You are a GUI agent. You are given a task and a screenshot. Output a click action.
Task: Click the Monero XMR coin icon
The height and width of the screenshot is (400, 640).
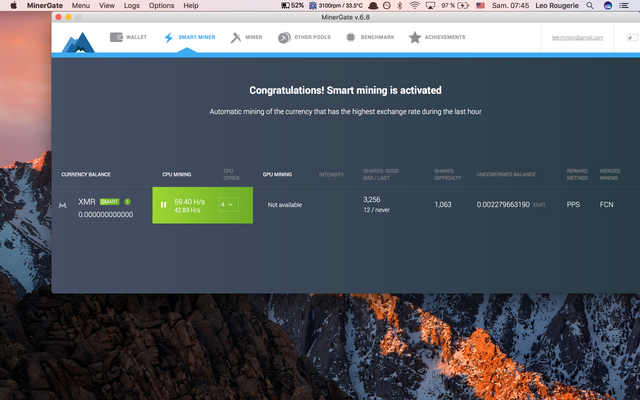pyautogui.click(x=62, y=205)
